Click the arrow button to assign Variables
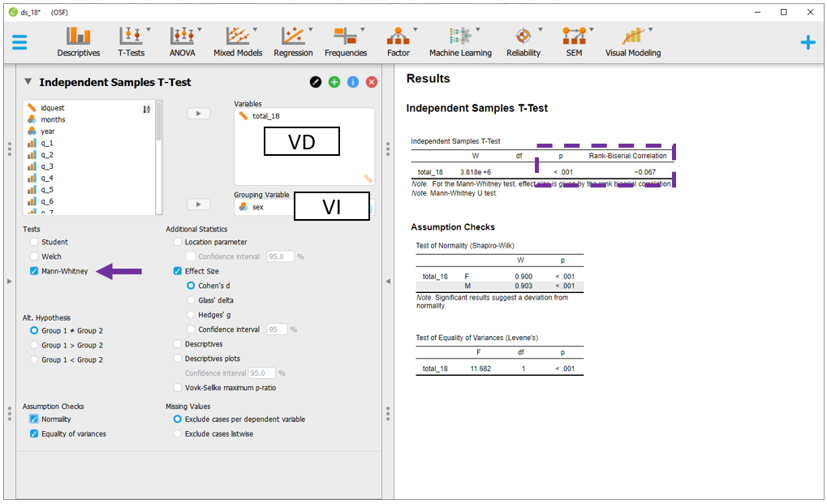 pos(198,114)
